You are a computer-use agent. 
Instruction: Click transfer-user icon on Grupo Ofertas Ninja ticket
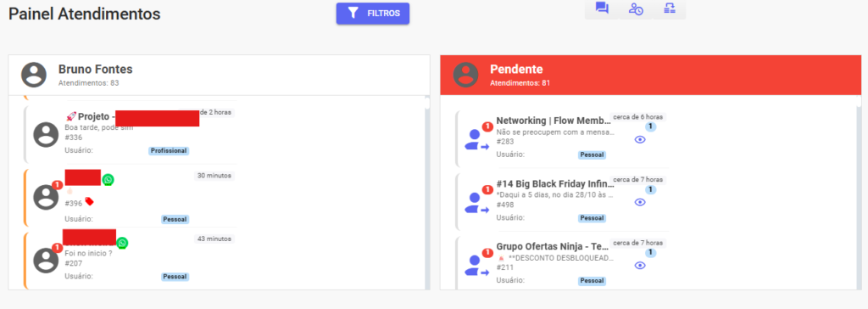click(476, 267)
